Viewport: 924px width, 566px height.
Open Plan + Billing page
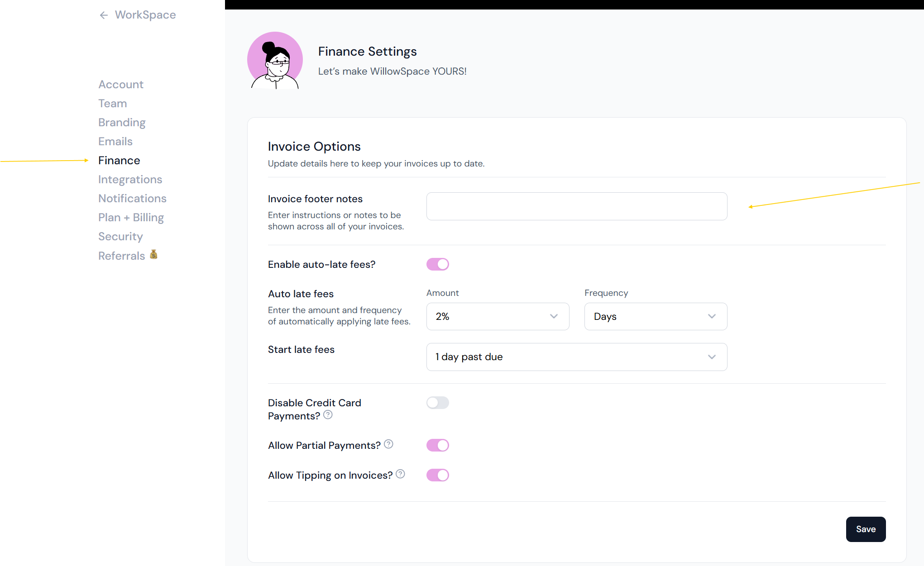point(131,218)
